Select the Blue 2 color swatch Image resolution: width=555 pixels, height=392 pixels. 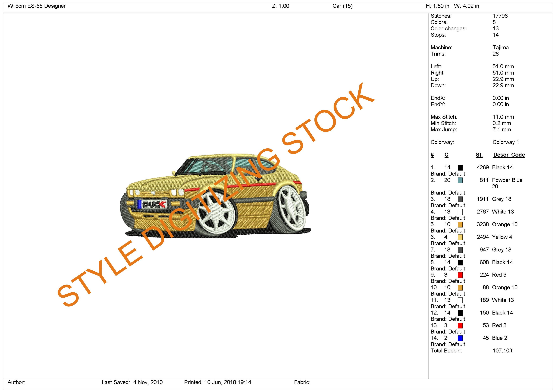(460, 338)
